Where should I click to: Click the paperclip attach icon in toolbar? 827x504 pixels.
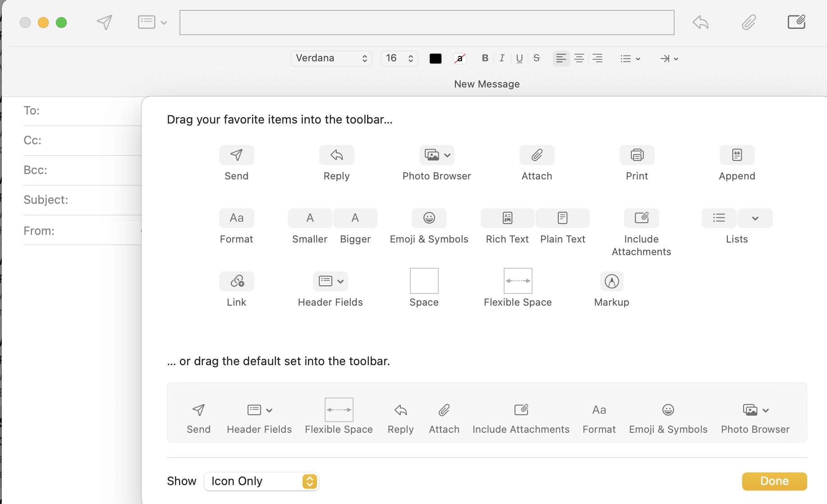(x=749, y=22)
